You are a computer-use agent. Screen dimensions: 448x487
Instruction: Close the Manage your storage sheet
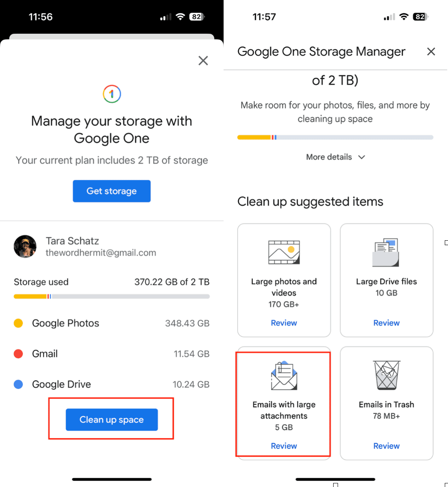tap(203, 60)
